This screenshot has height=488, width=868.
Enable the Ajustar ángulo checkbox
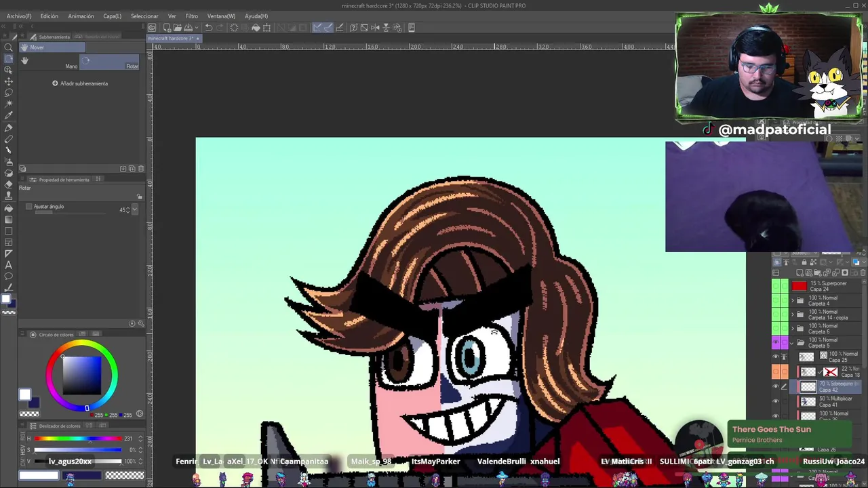(28, 207)
